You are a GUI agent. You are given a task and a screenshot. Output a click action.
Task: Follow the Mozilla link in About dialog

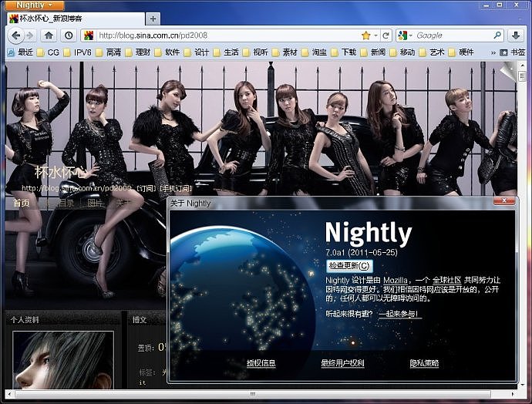point(396,280)
